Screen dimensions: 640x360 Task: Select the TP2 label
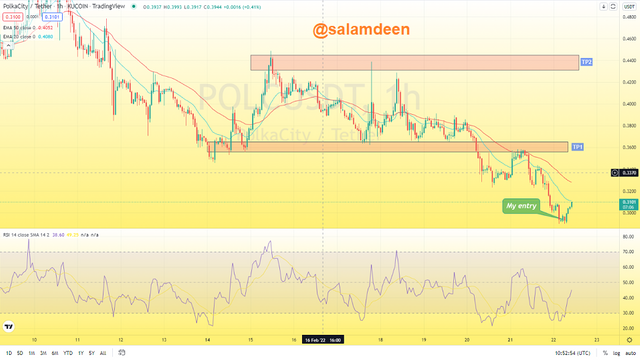(587, 62)
